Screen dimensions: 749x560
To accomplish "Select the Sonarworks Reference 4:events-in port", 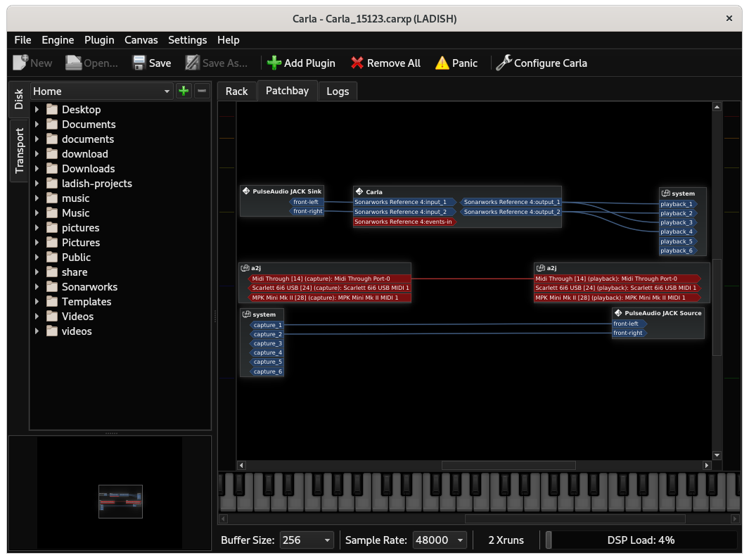I will point(404,222).
